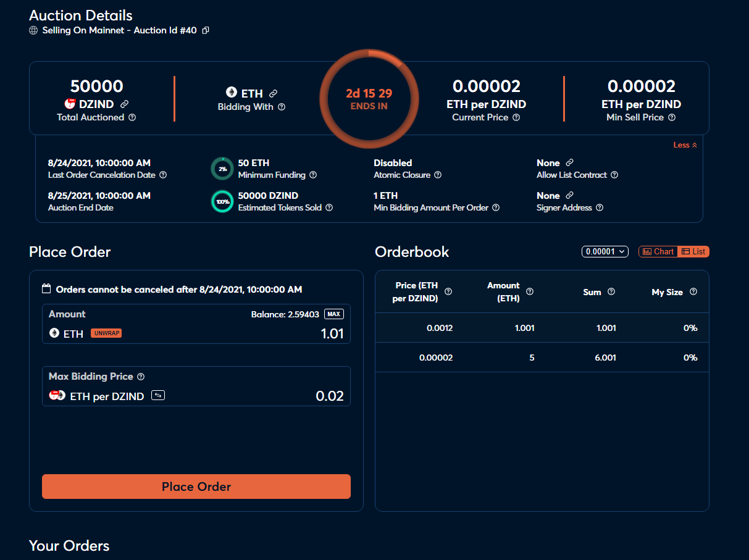The height and width of the screenshot is (560, 749).
Task: Click the Orderbook heading
Action: (x=412, y=252)
